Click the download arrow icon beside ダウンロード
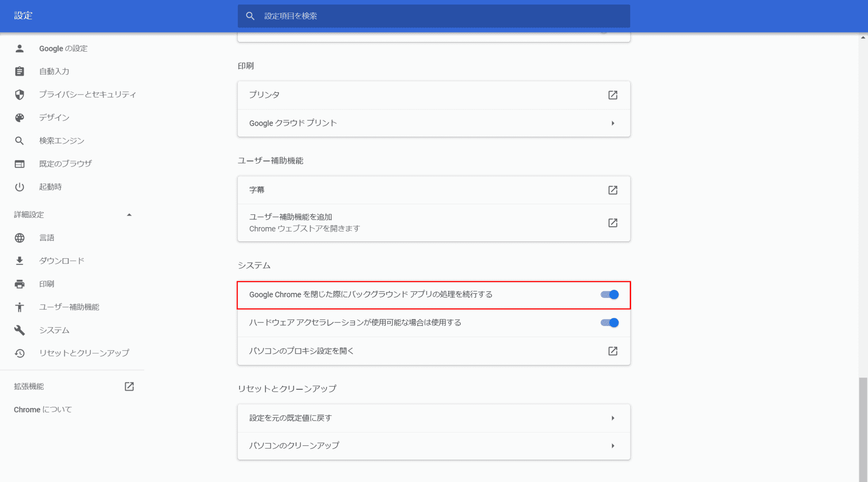868x482 pixels. (19, 261)
